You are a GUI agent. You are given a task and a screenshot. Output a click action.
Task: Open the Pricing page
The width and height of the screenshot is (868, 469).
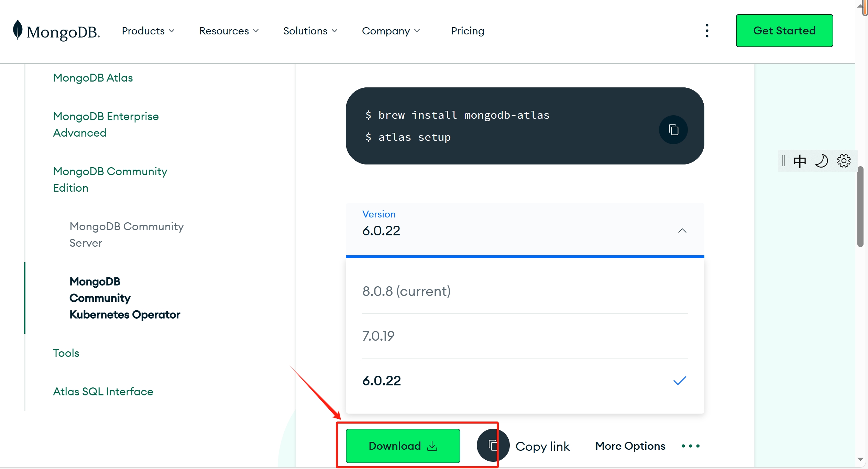(x=468, y=31)
